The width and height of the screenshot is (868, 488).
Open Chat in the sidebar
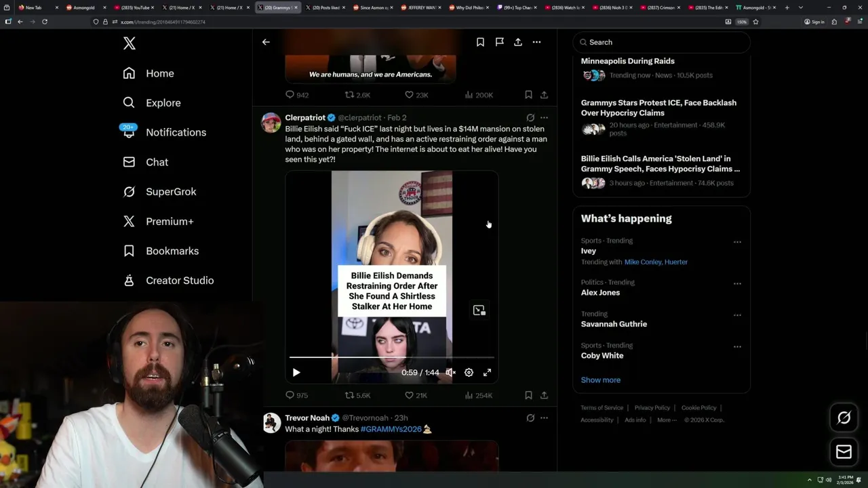click(x=145, y=162)
